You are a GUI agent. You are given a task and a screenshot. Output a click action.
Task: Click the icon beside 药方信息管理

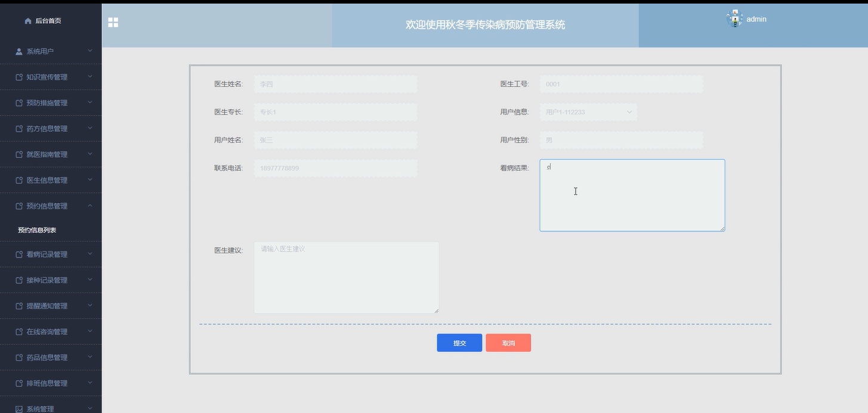point(19,128)
